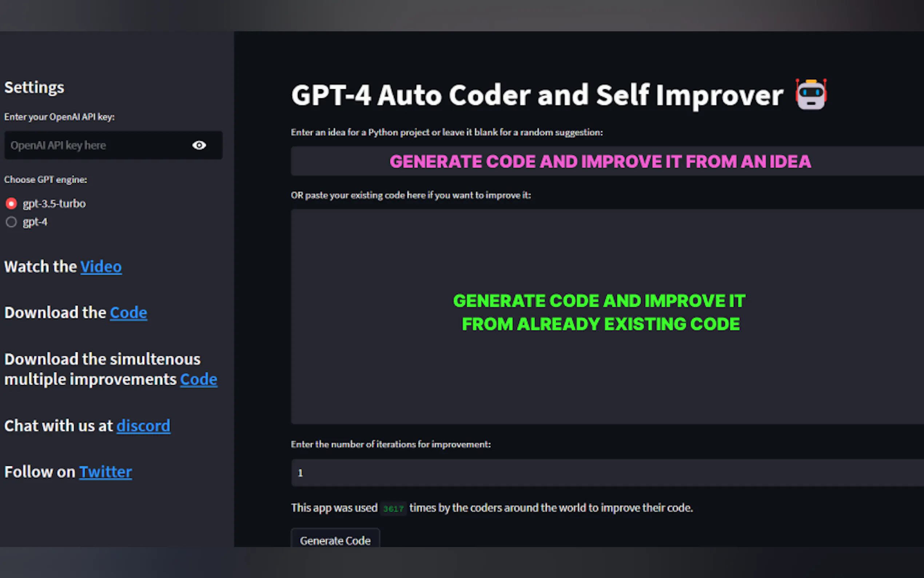Viewport: 924px width, 578px height.
Task: Open the Follow on Twitter link
Action: click(105, 472)
